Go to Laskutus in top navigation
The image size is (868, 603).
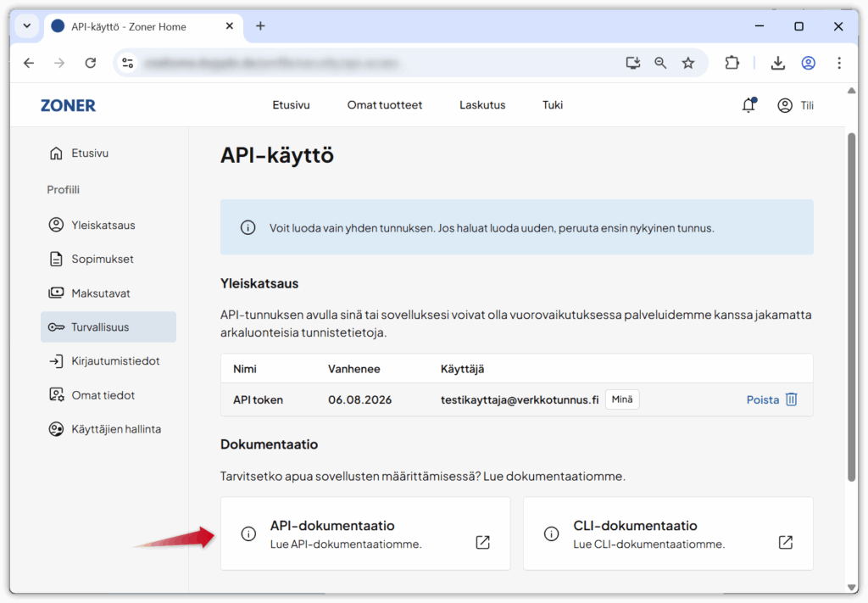pos(482,105)
